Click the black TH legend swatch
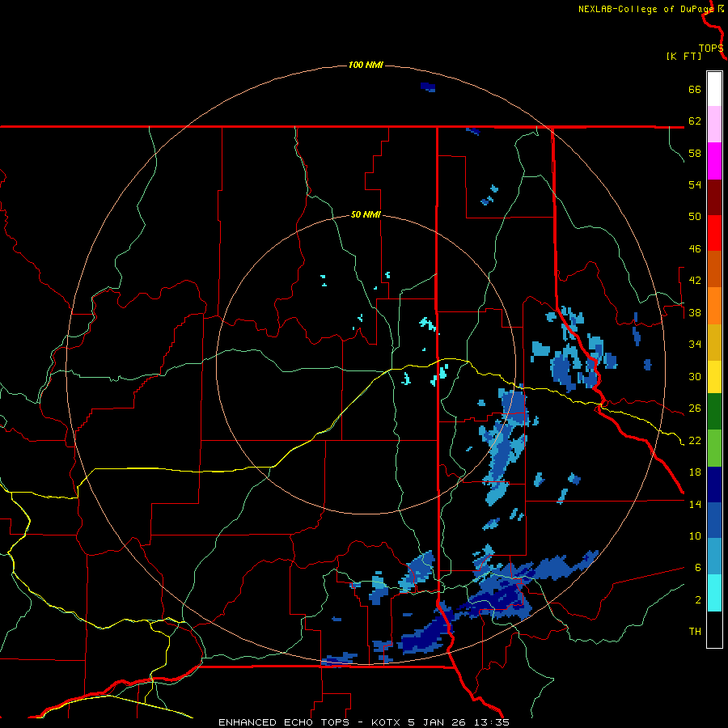Image resolution: width=728 pixels, height=728 pixels. tap(714, 629)
